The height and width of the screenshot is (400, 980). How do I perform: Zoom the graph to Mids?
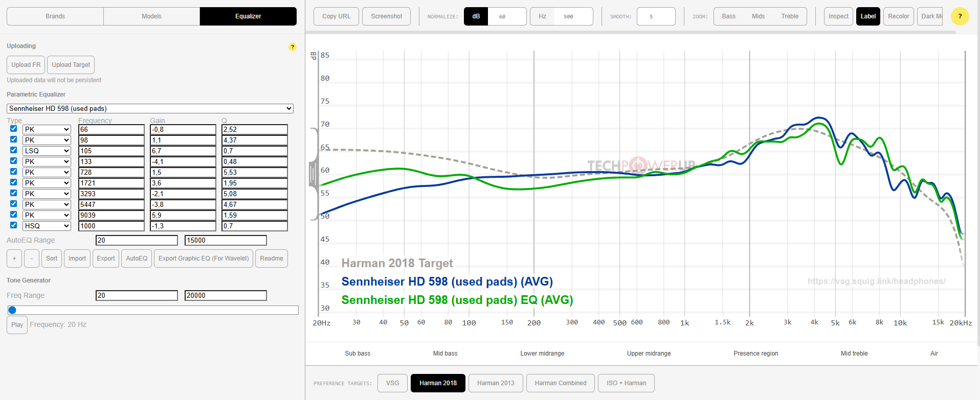pyautogui.click(x=759, y=16)
